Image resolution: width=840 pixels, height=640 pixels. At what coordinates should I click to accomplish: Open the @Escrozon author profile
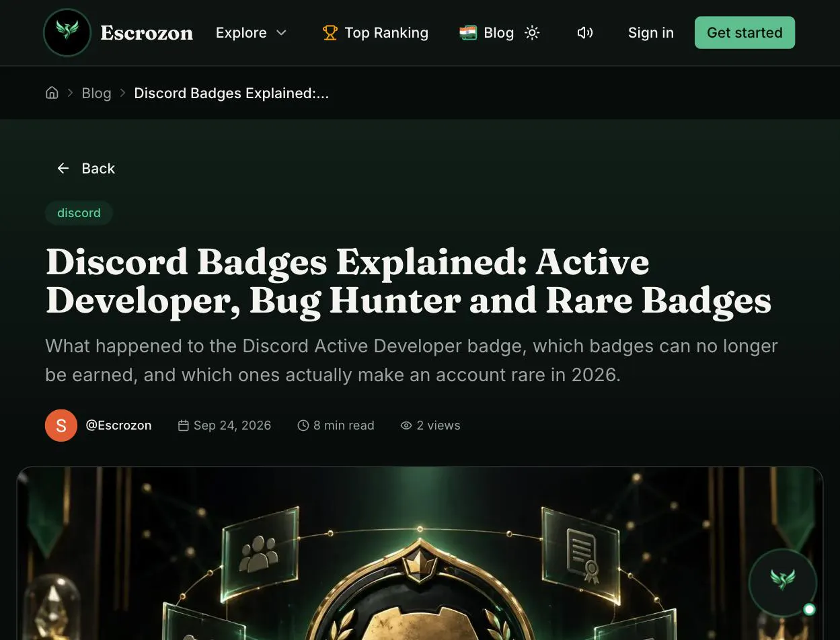click(118, 425)
